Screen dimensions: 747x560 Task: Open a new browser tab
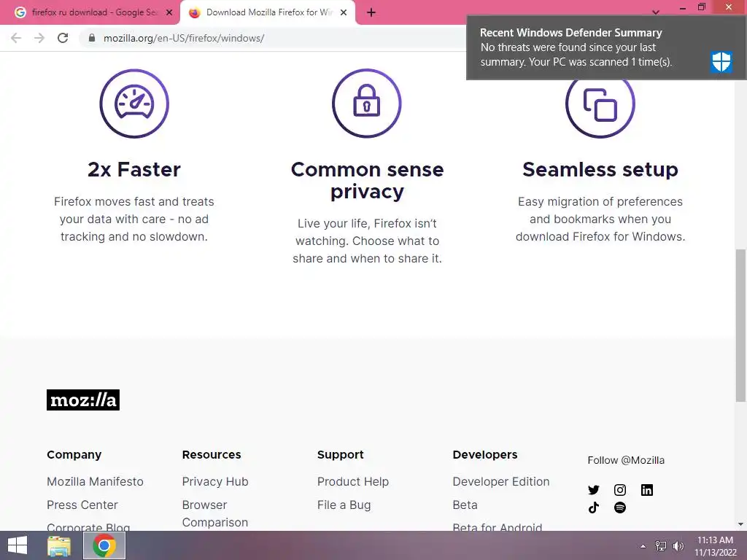pyautogui.click(x=371, y=13)
